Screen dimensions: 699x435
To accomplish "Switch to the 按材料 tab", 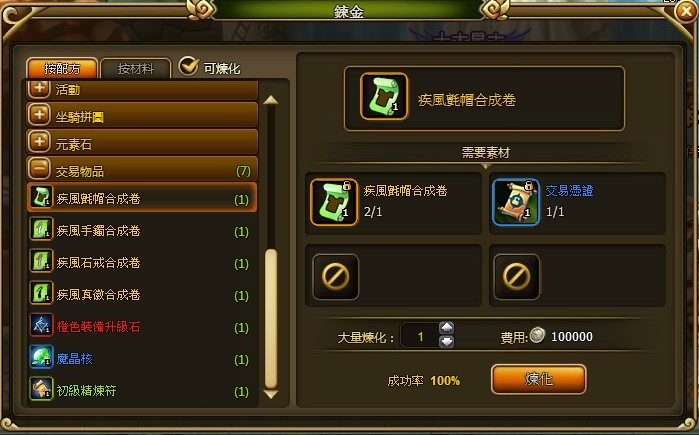I will pos(136,69).
